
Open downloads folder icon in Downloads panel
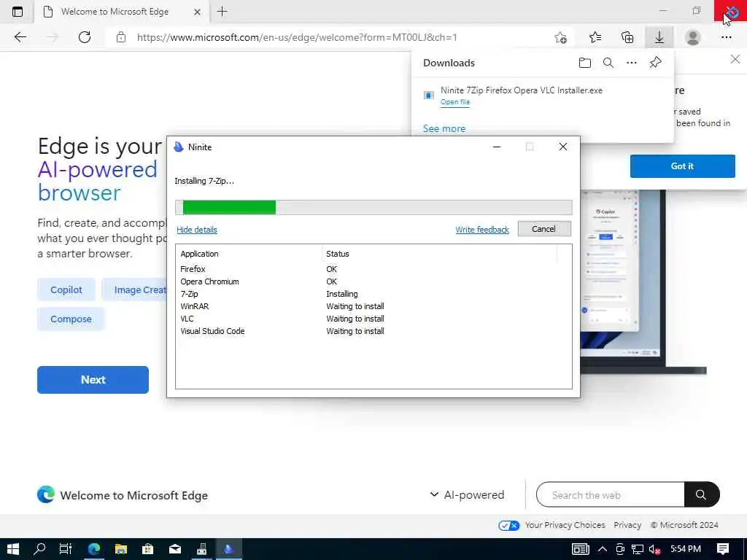[x=584, y=63]
